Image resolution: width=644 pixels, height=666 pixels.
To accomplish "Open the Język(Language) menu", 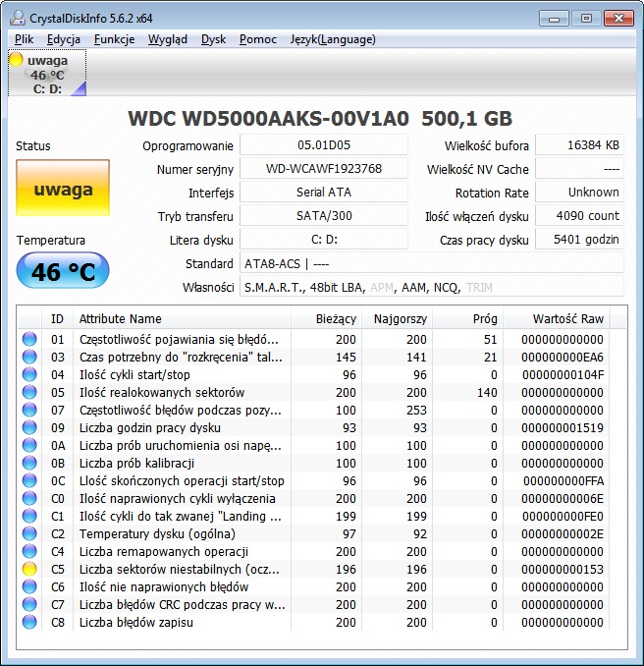I will [333, 39].
